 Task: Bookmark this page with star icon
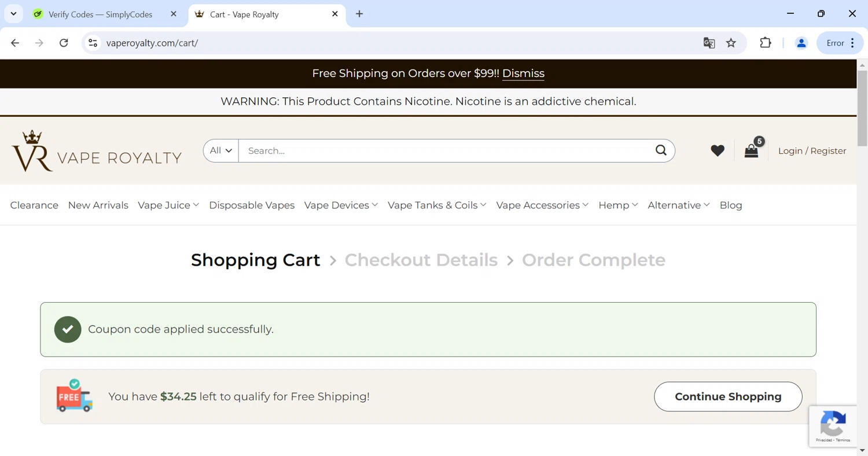click(731, 43)
